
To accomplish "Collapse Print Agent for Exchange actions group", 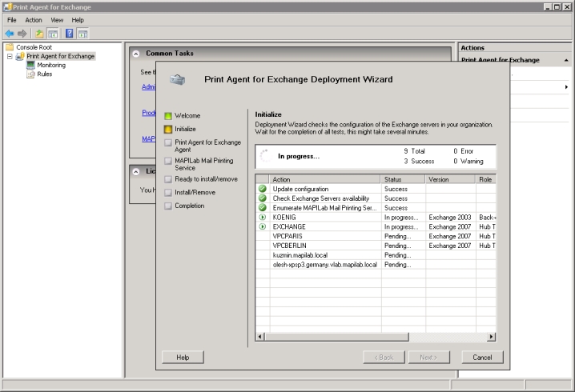I will pos(567,60).
